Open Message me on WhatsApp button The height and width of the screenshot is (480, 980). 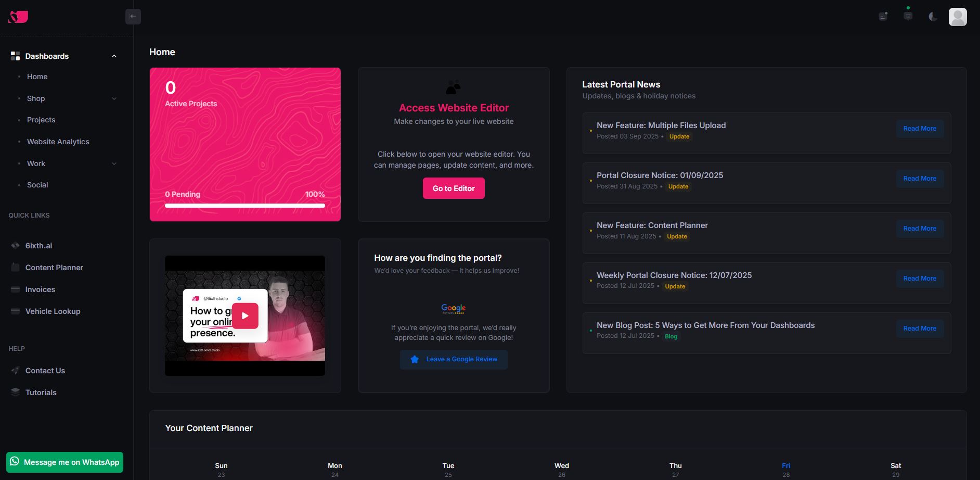click(x=65, y=462)
